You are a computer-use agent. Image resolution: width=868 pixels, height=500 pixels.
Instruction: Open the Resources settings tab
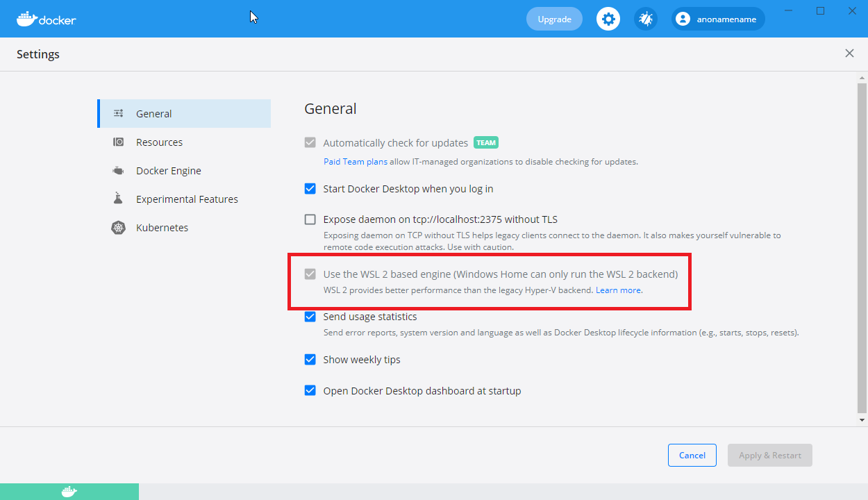184,142
